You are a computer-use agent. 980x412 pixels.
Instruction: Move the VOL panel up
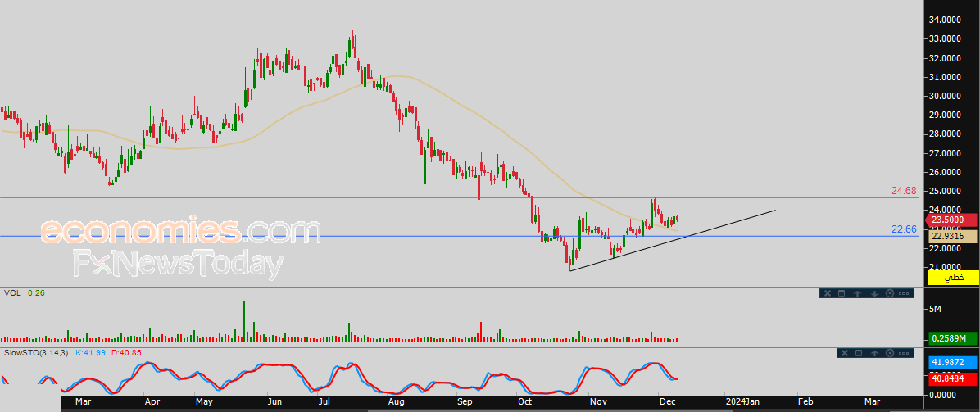click(x=857, y=293)
